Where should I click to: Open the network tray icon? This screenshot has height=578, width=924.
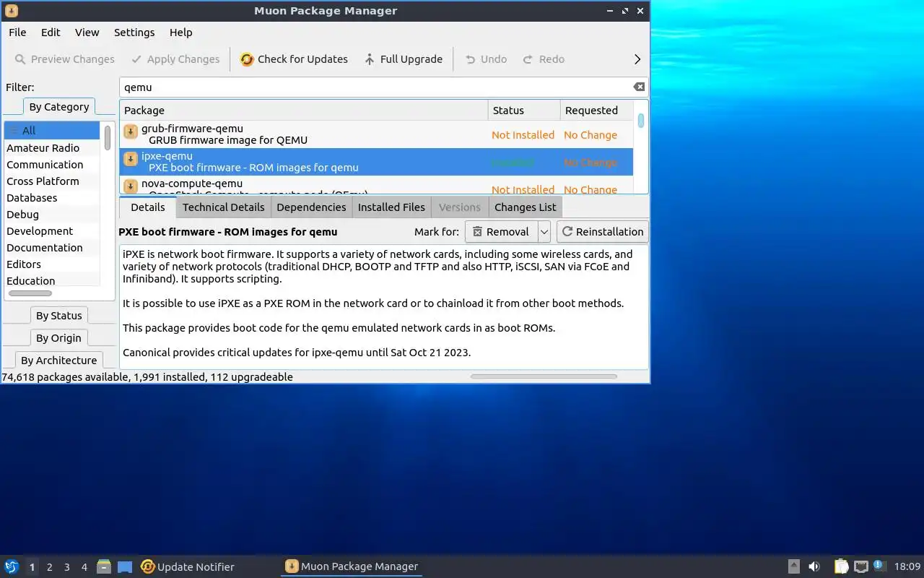[860, 566]
